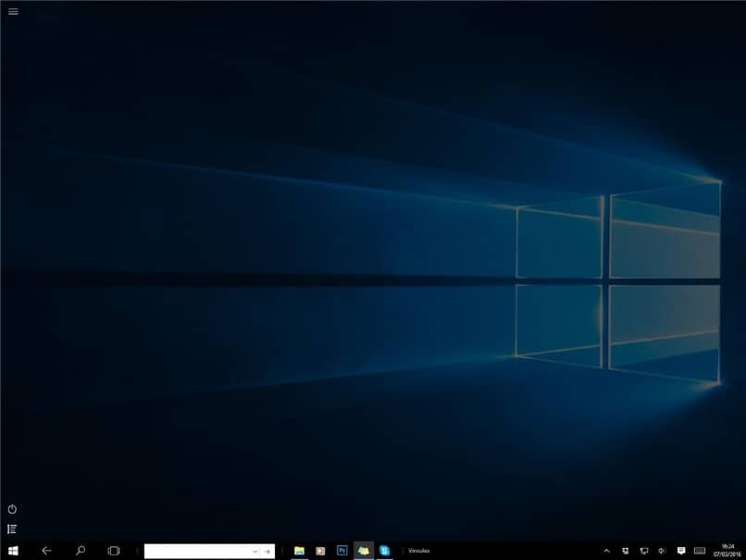The height and width of the screenshot is (560, 746).
Task: Click the address bar go arrow
Action: [267, 552]
